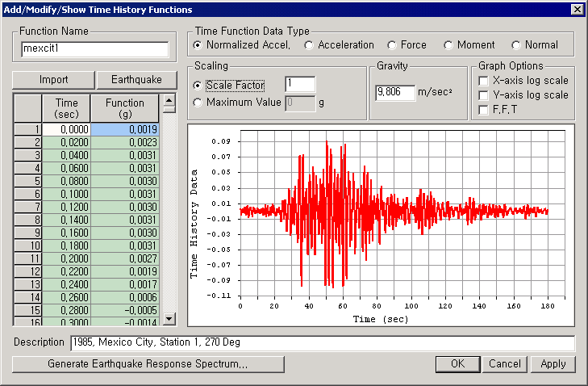
Task: Select the Time cell 0.1600
Action: click(66, 233)
